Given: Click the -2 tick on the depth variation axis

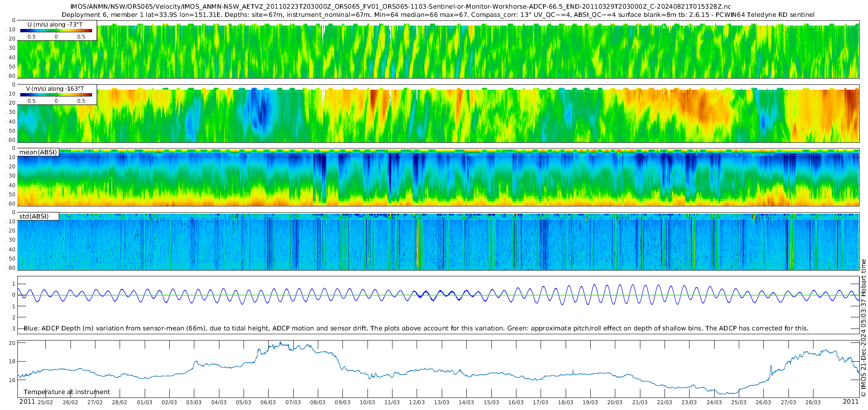Looking at the screenshot, I should pos(13,317).
